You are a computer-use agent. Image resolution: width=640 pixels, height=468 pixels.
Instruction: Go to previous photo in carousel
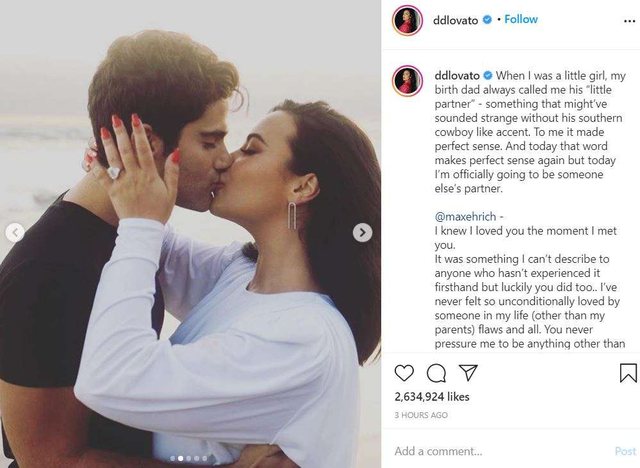coord(15,233)
